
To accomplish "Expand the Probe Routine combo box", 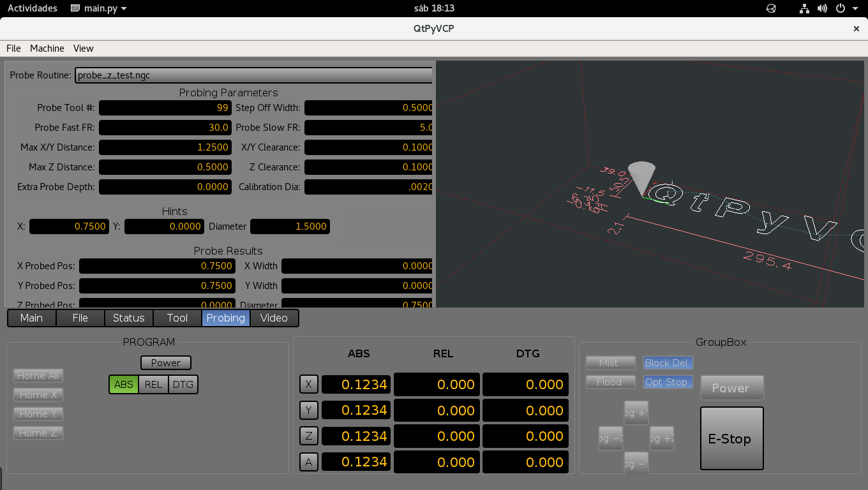I will point(254,75).
